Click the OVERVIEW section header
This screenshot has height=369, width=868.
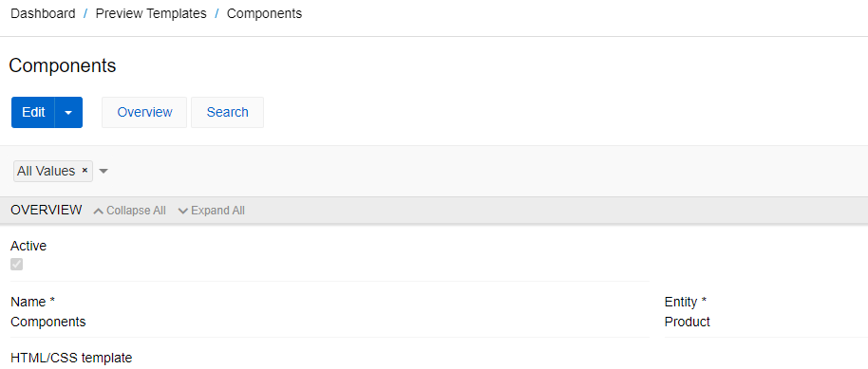tap(47, 211)
